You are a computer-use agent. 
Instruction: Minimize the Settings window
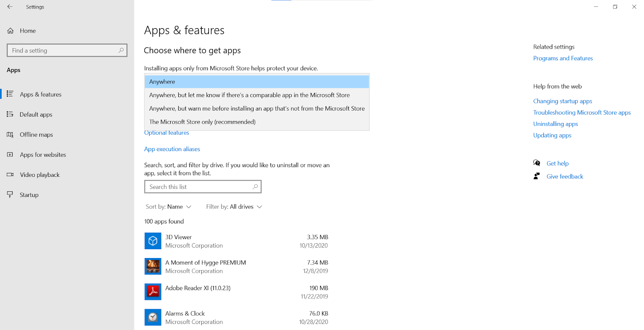(596, 7)
